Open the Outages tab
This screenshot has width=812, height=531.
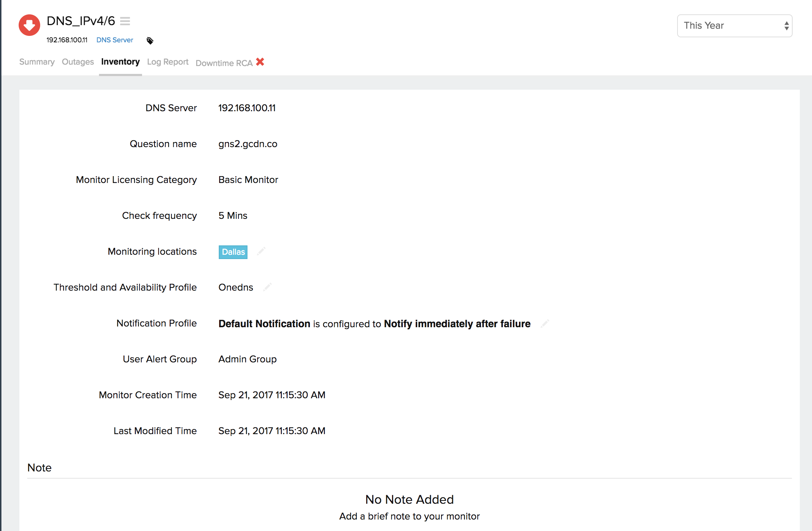pyautogui.click(x=78, y=62)
